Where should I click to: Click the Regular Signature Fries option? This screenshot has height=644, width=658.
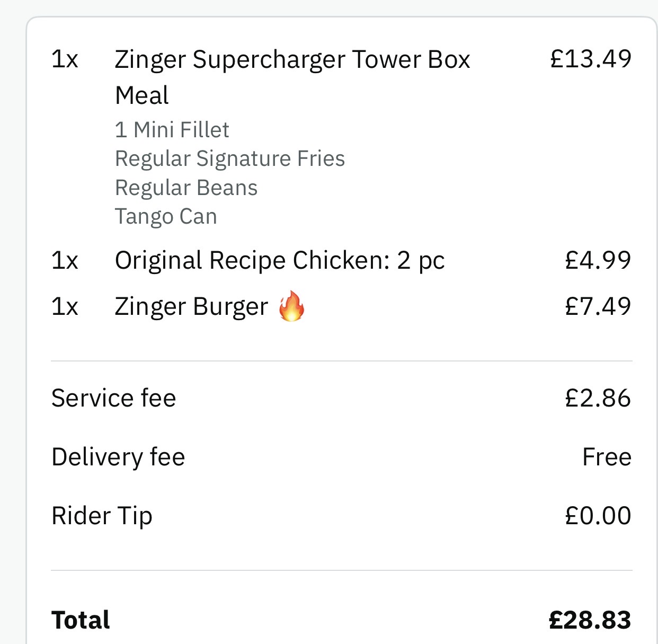click(229, 158)
